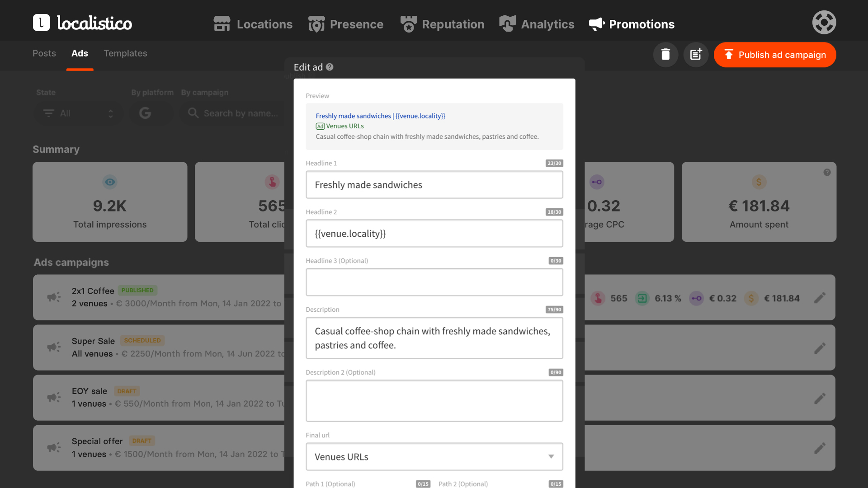Focus the Headline 3 optional field
The image size is (868, 488).
[x=434, y=282]
